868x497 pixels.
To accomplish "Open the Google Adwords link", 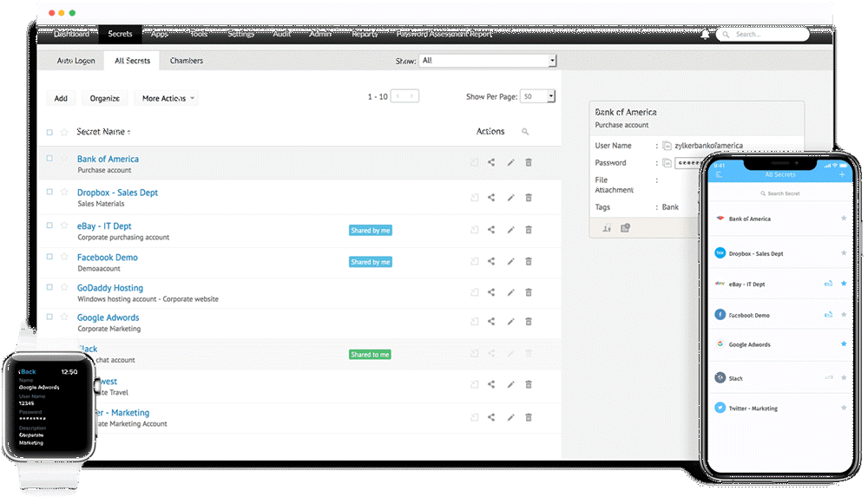I will [108, 317].
